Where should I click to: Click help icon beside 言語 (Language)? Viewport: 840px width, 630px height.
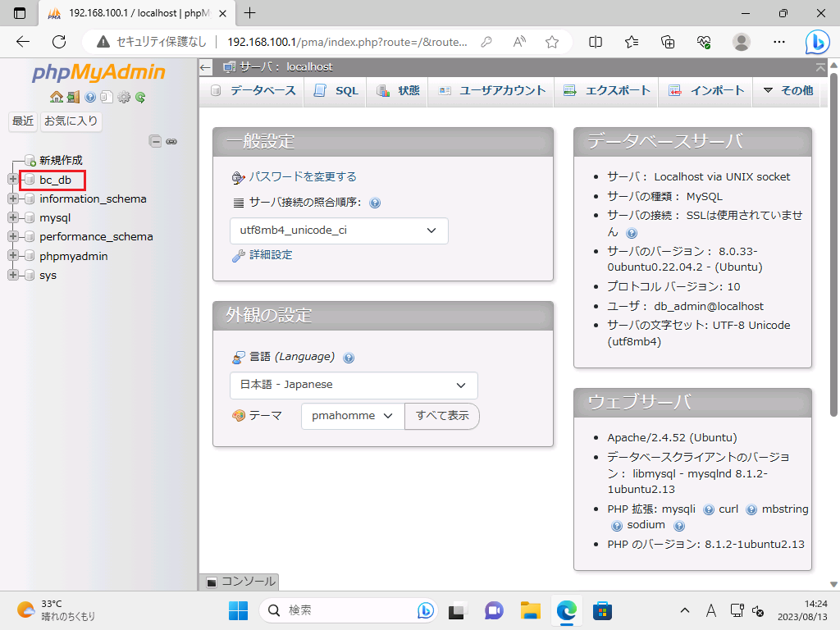tap(349, 358)
